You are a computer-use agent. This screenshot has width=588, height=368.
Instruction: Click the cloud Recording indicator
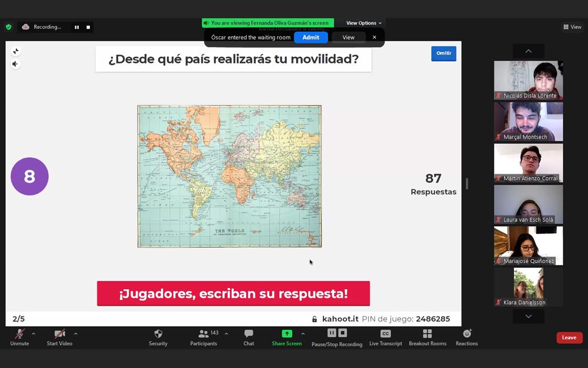point(41,27)
